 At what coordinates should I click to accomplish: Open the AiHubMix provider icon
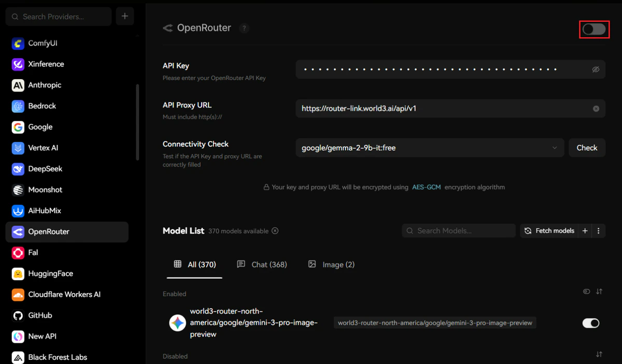coord(18,211)
